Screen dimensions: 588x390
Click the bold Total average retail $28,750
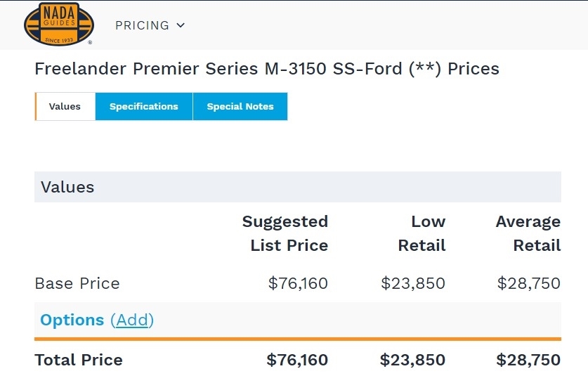[528, 360]
